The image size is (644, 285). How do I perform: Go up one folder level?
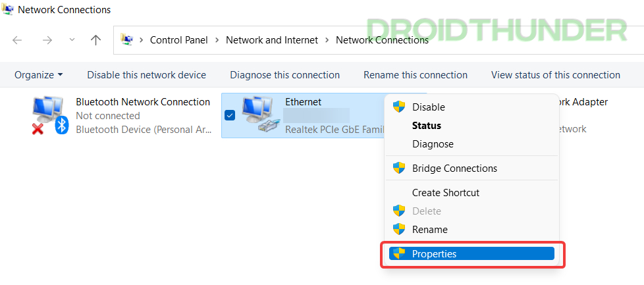click(x=95, y=40)
